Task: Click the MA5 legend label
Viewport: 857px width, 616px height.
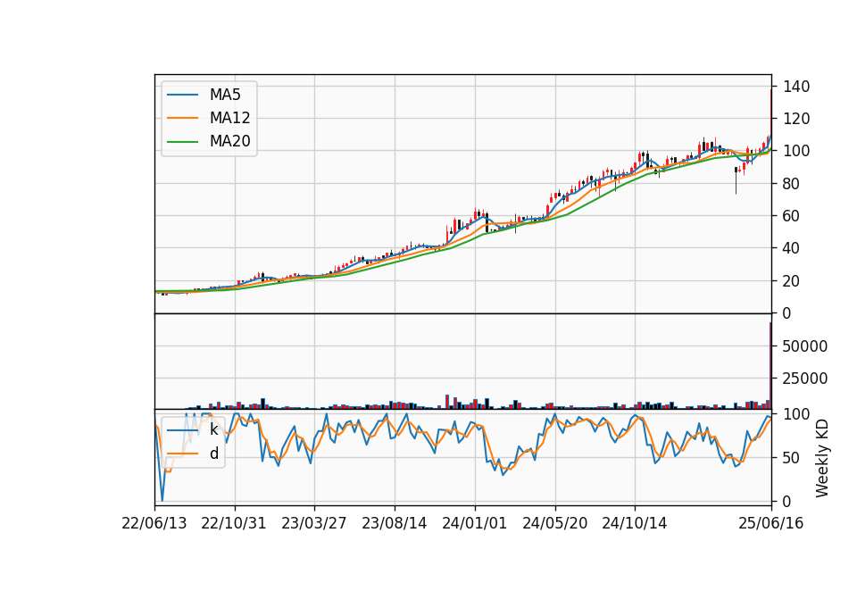Action: [x=225, y=95]
